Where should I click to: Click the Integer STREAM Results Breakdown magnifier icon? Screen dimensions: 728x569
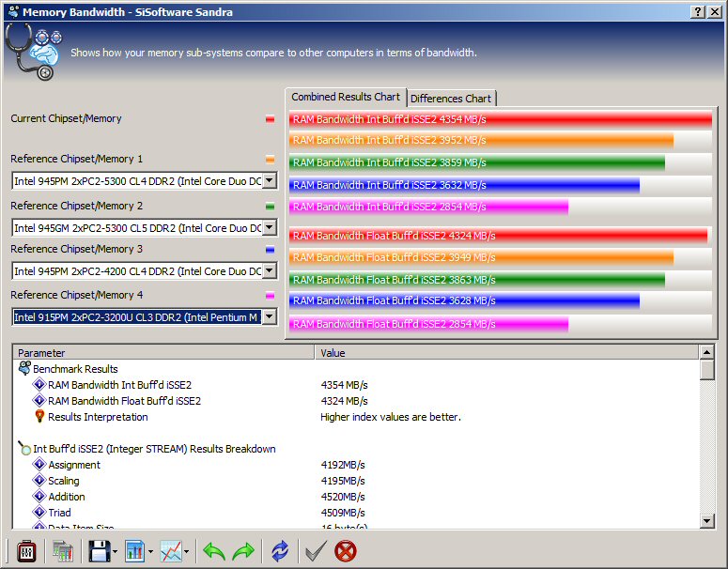24,448
